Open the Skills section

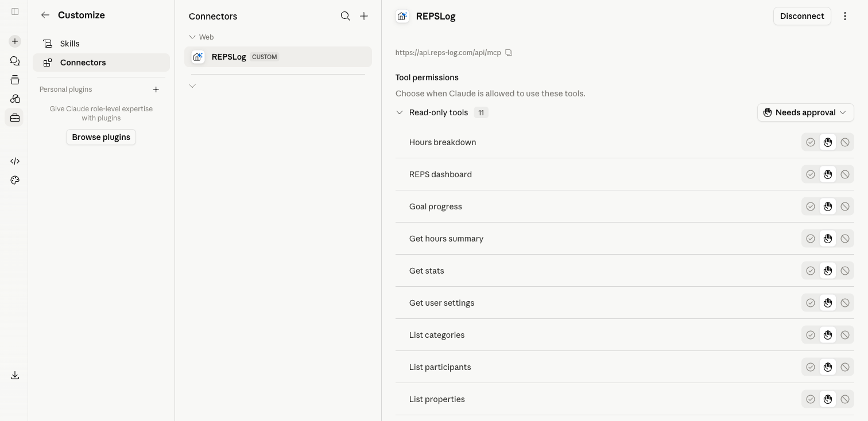(101, 44)
